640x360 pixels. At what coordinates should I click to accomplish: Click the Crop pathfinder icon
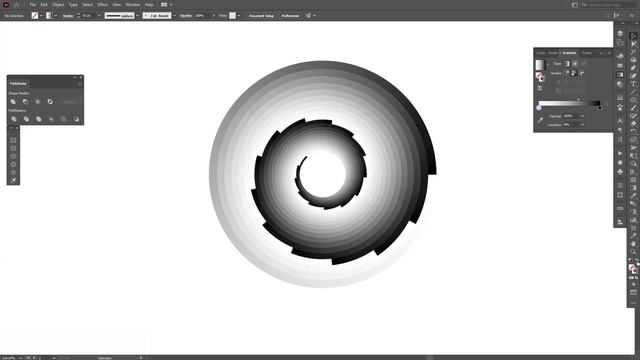coord(51,119)
